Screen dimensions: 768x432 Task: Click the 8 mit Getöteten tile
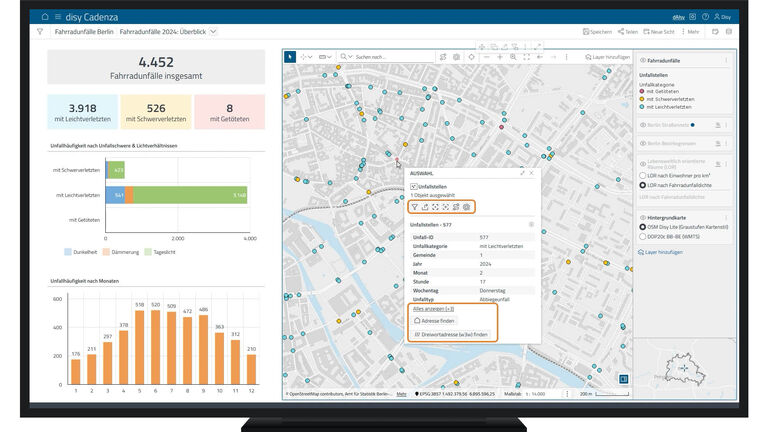tap(230, 112)
